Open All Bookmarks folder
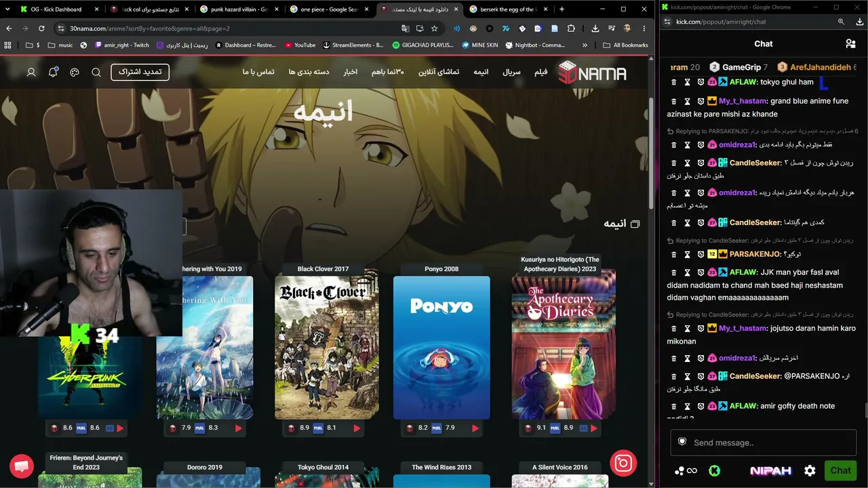The height and width of the screenshot is (488, 868). (625, 45)
